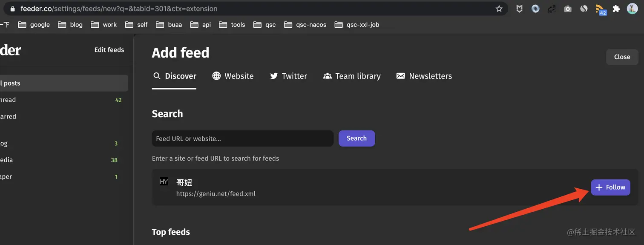
Task: Switch to the Discover tab
Action: pyautogui.click(x=174, y=76)
